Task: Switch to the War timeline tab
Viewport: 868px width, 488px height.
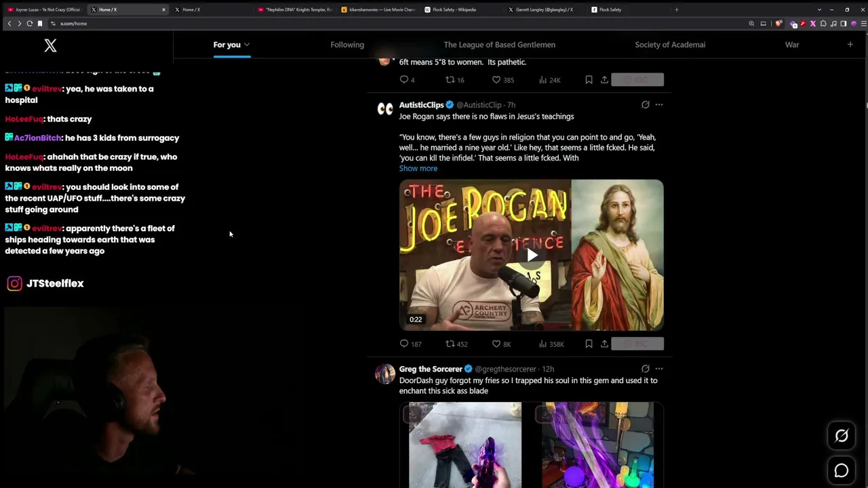Action: 792,45
